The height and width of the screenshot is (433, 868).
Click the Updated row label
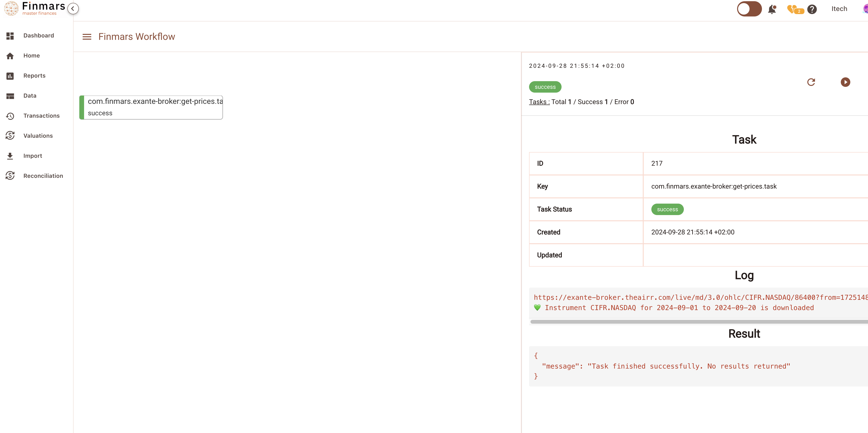pyautogui.click(x=549, y=255)
